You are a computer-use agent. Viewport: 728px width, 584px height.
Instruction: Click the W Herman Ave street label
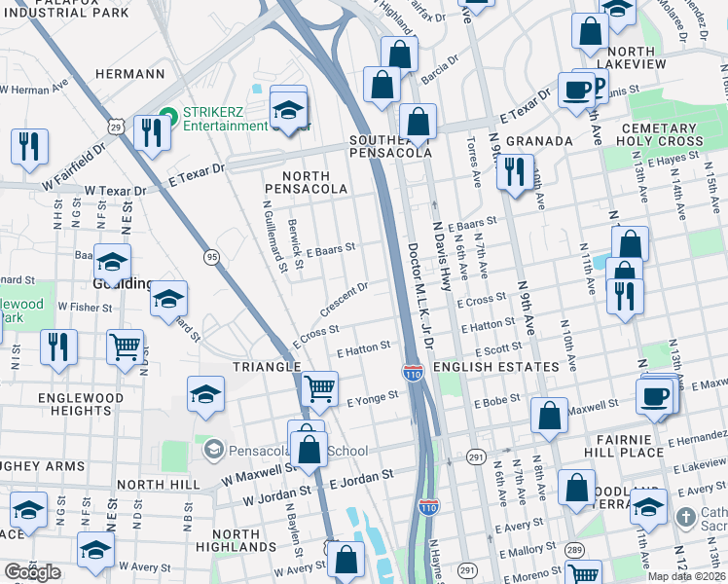(x=34, y=87)
